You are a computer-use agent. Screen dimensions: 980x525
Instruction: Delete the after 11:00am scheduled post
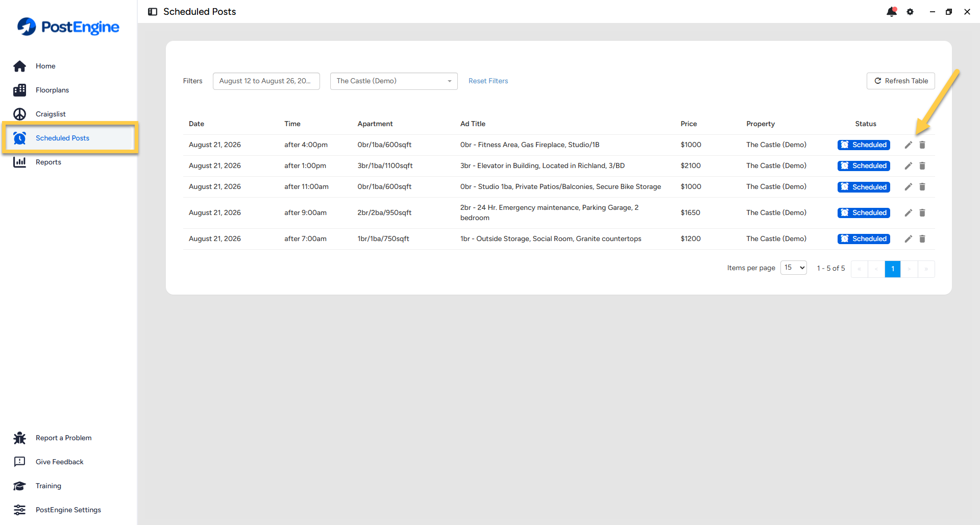pos(922,187)
